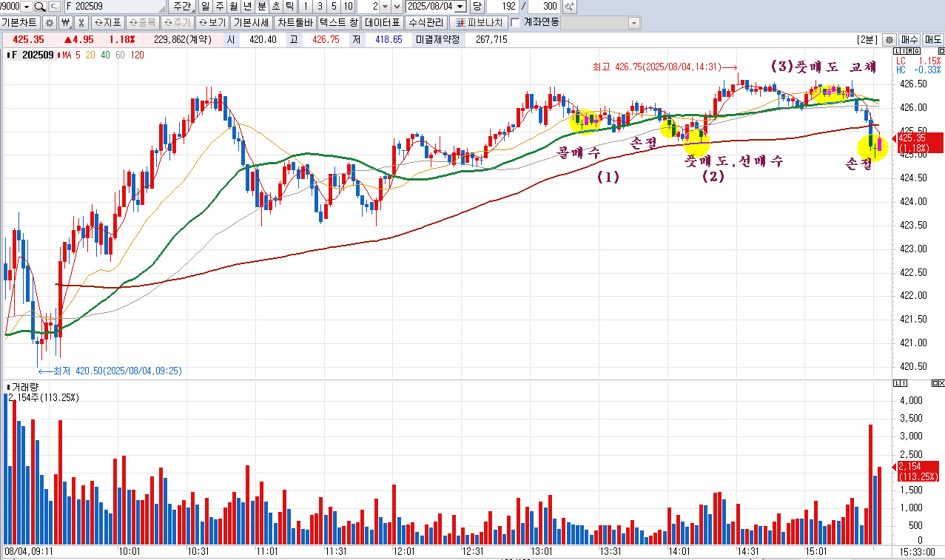Viewport: 945px width, 560px height.
Task: Click the 기본차트 button
Action: click(x=21, y=23)
